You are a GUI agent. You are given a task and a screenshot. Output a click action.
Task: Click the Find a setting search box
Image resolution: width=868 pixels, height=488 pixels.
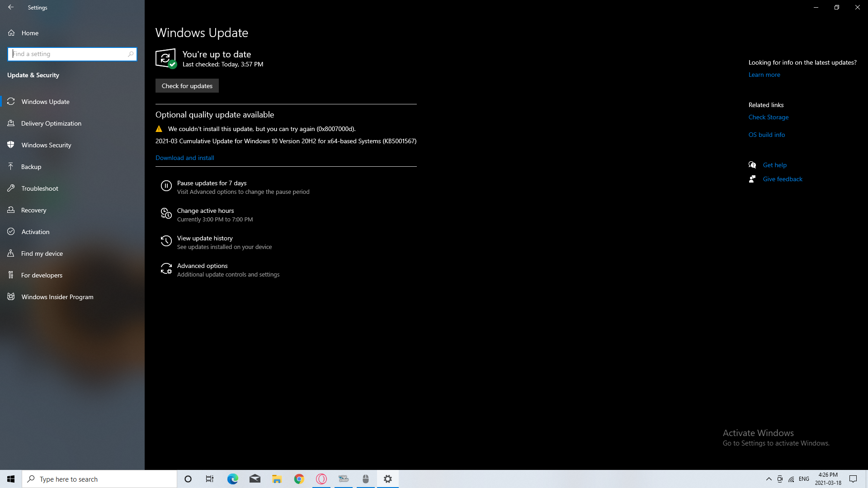pyautogui.click(x=72, y=54)
